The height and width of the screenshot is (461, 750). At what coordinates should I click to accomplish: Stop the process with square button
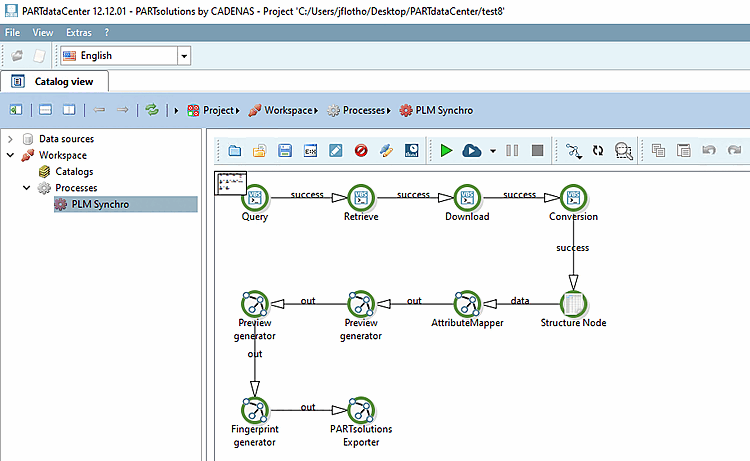click(x=538, y=151)
